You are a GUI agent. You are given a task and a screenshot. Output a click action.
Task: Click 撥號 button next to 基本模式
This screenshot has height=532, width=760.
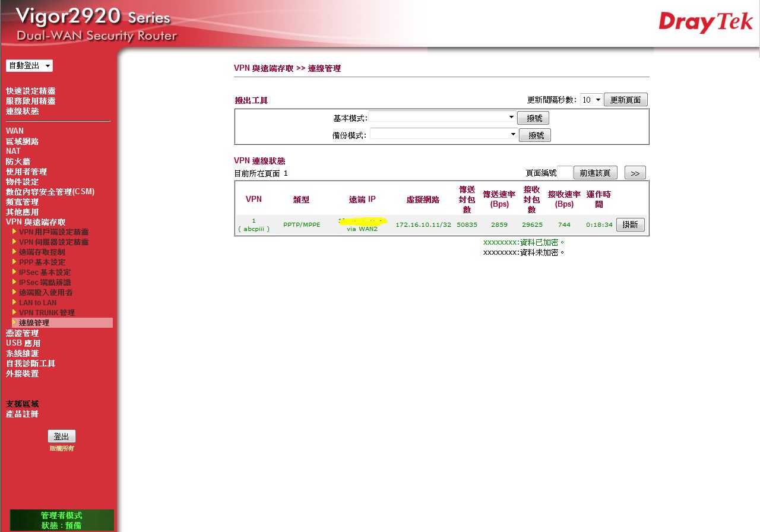click(533, 118)
